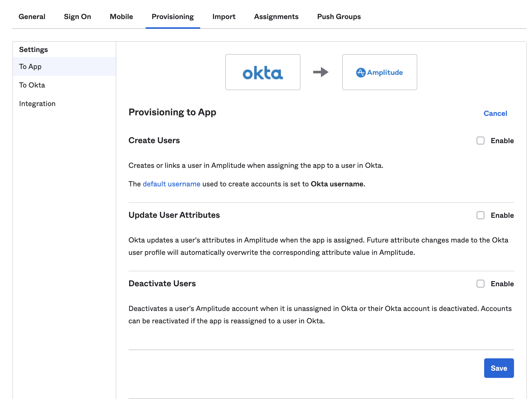Go to the Mobile tab

point(121,17)
